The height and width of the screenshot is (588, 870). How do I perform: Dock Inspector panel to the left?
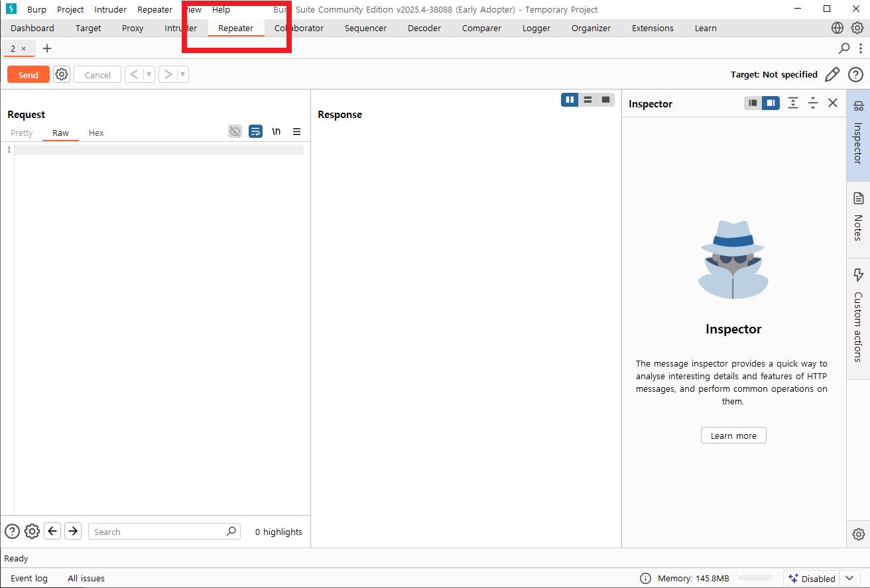753,103
